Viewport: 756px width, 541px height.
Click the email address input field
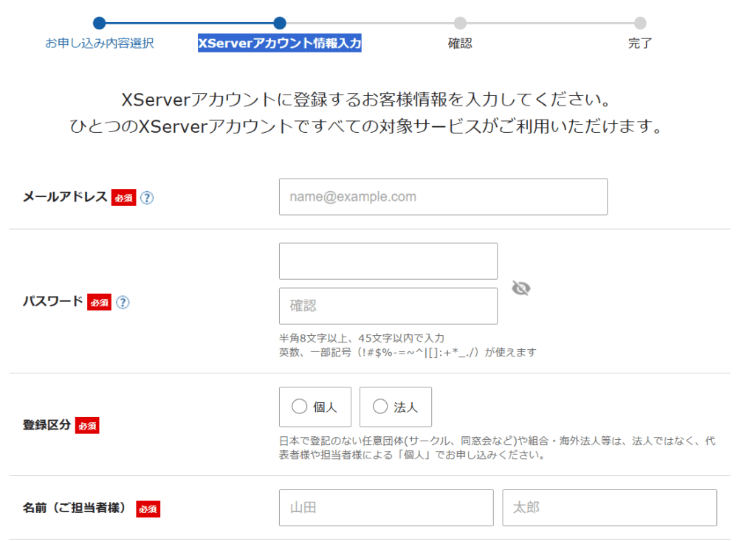click(x=443, y=197)
